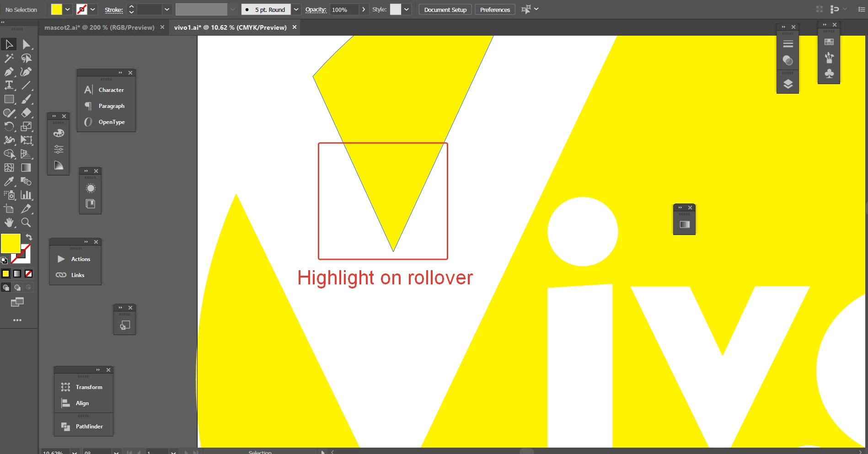Select the Gradient tool in toolbar
Image resolution: width=868 pixels, height=454 pixels.
pyautogui.click(x=26, y=168)
